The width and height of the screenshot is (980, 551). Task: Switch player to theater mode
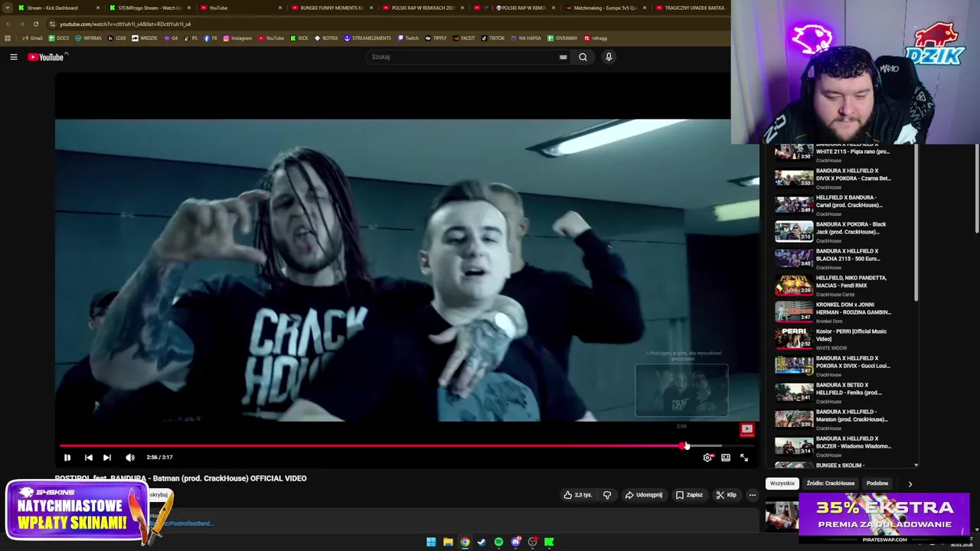pos(726,458)
